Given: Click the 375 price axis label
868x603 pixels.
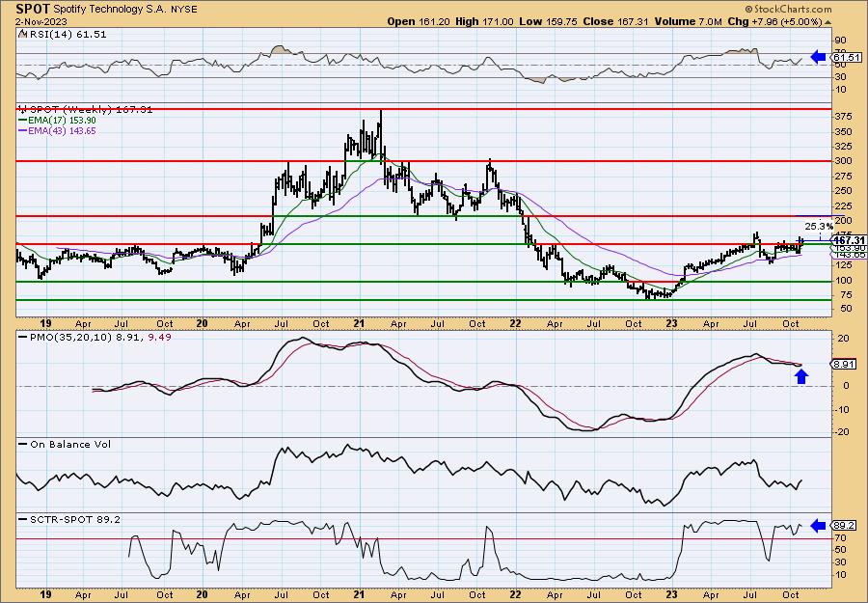Looking at the screenshot, I should [x=843, y=117].
